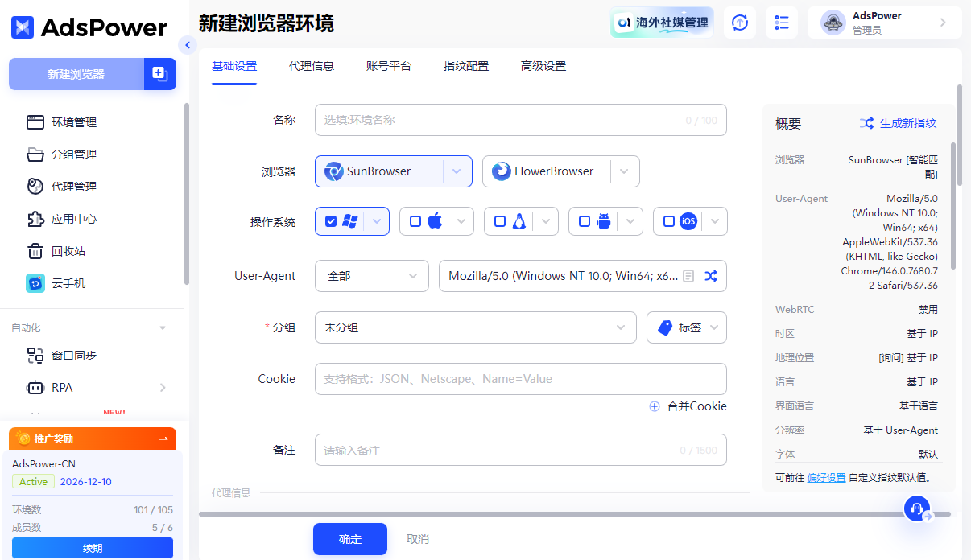Click the left sidebar scrollbar

tap(187, 193)
